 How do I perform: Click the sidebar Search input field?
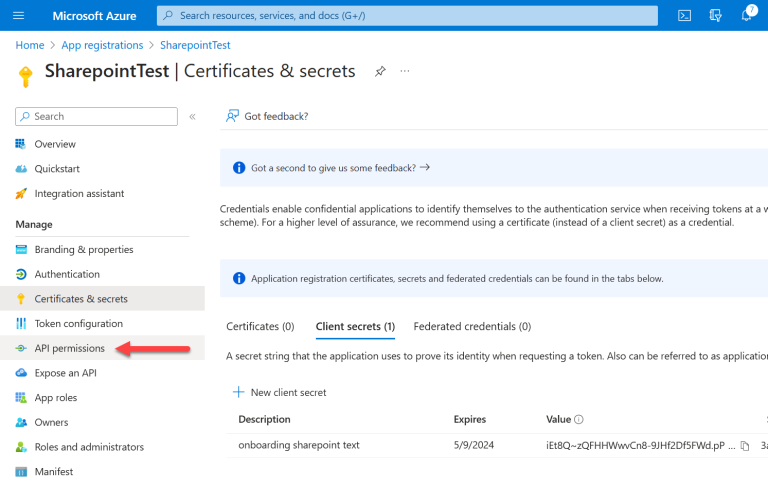pos(97,117)
